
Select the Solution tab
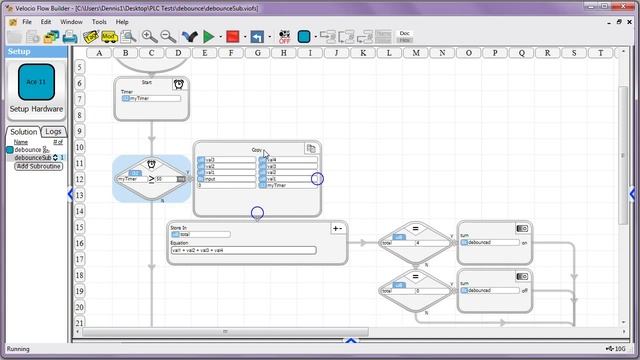pyautogui.click(x=23, y=132)
